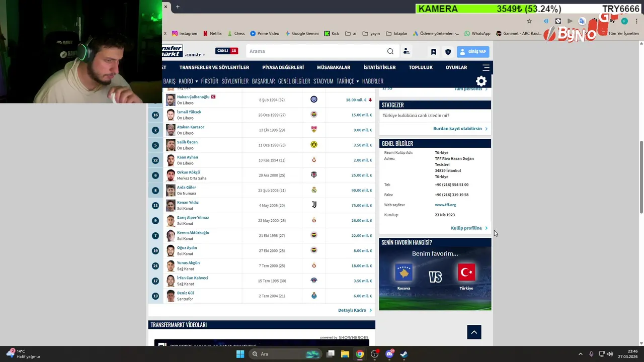The image size is (644, 362).
Task: Open File Explorer from the taskbar
Action: point(345,354)
